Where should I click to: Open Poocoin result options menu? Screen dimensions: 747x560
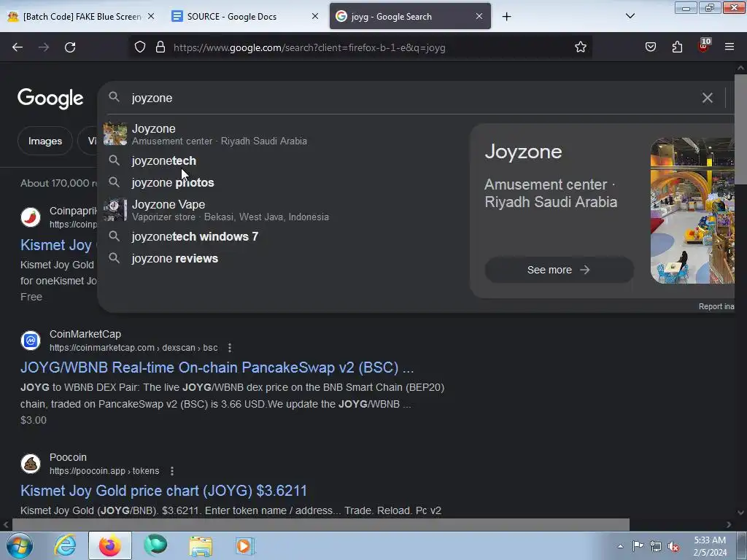click(x=172, y=471)
